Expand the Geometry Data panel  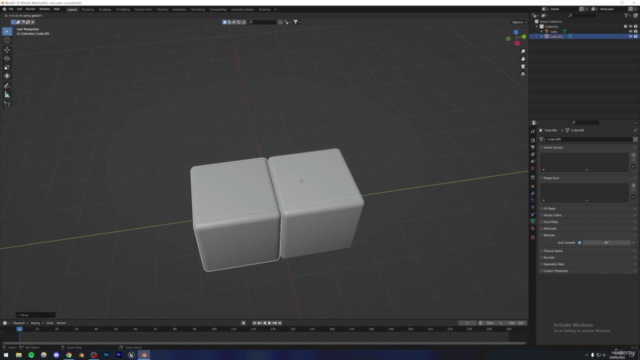tap(553, 264)
